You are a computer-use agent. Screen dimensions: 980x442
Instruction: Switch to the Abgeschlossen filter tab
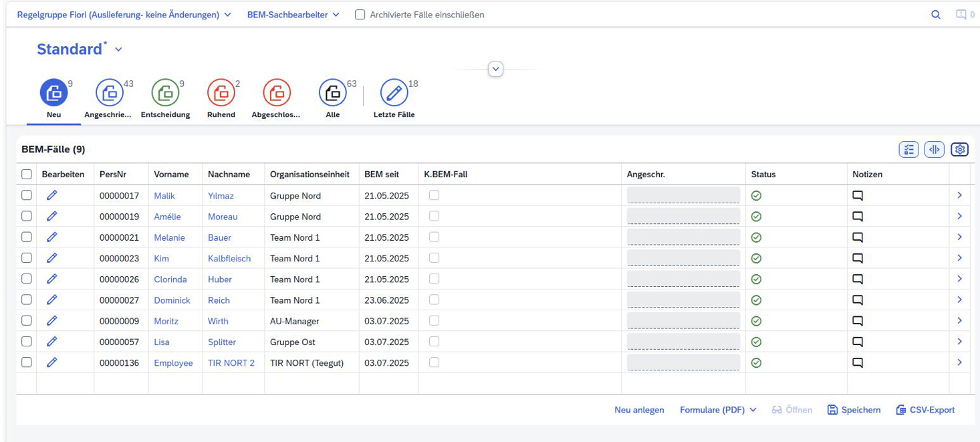click(x=277, y=100)
